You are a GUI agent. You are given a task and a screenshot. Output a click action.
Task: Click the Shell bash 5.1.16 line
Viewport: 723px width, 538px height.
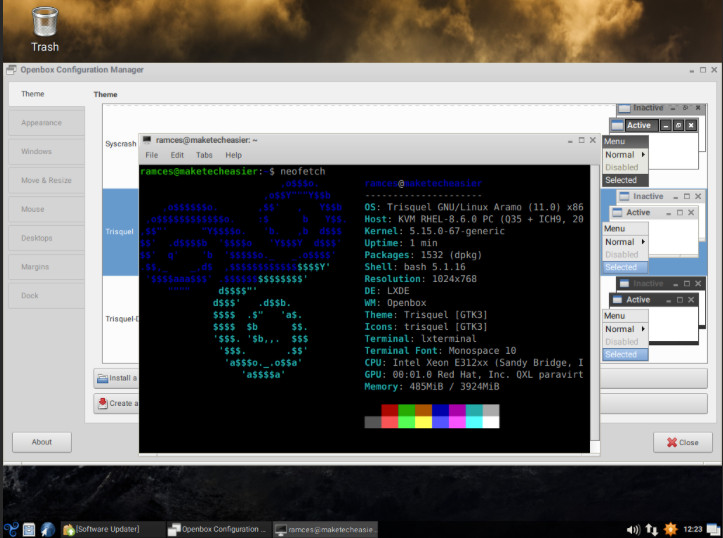[x=415, y=267]
